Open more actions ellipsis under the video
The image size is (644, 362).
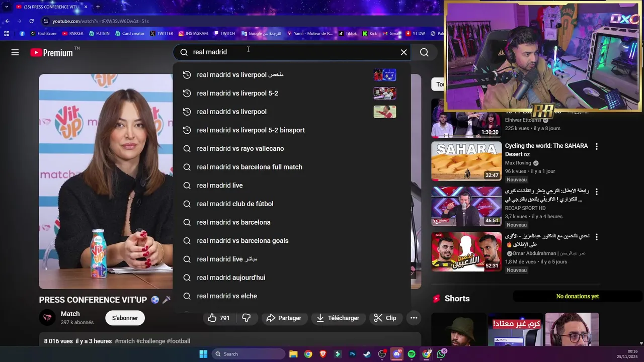click(414, 318)
